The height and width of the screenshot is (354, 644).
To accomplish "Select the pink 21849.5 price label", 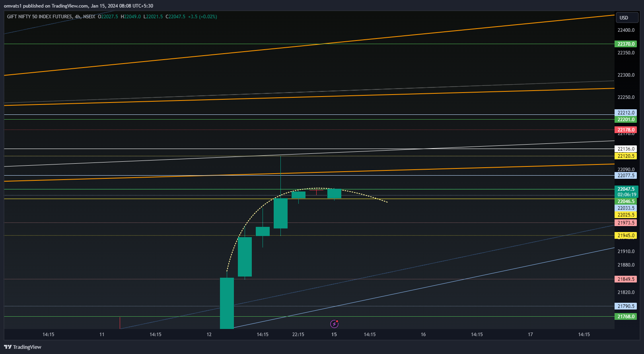I will click(x=626, y=279).
